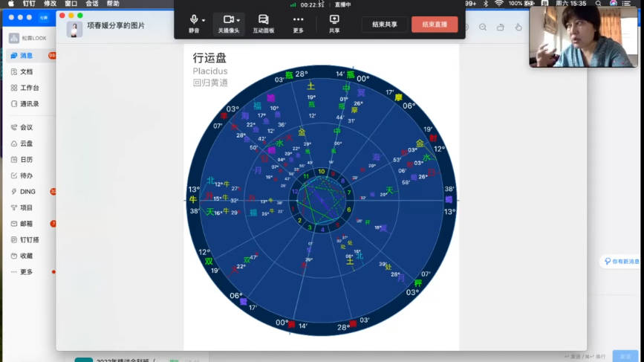The height and width of the screenshot is (362, 644).
Task: Expand camera options arrow beside 关摄像头
Action: click(x=238, y=20)
